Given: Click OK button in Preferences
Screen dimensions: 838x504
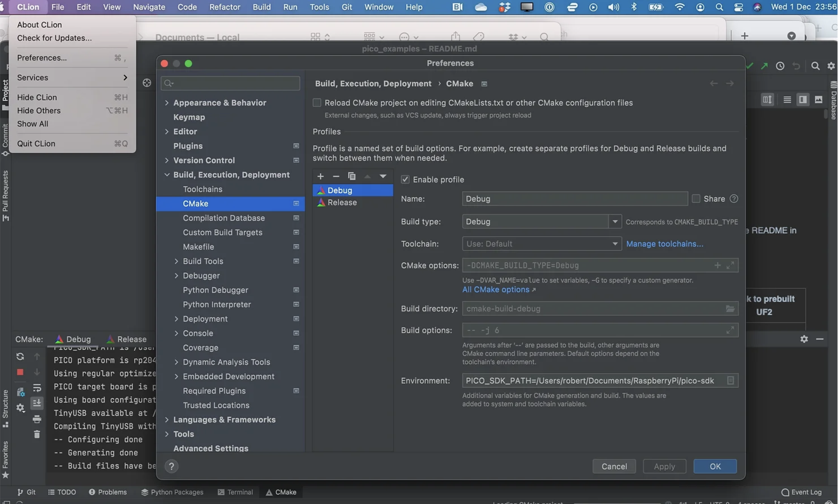Looking at the screenshot, I should (x=715, y=466).
